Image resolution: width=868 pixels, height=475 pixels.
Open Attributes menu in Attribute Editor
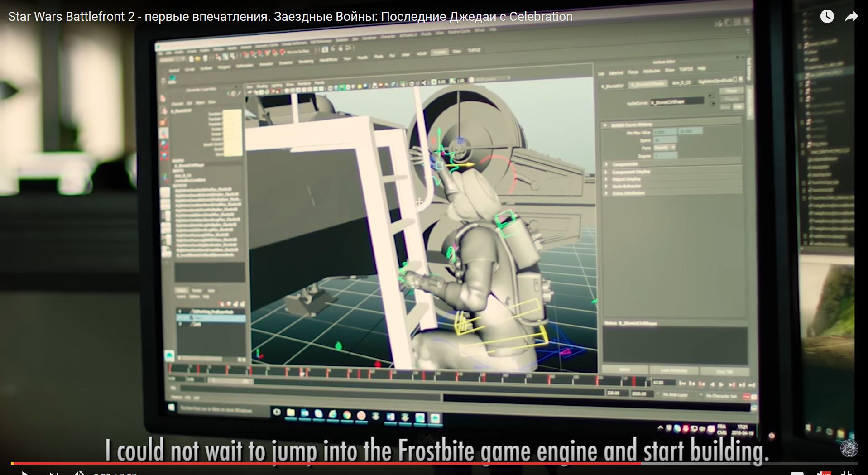(652, 71)
